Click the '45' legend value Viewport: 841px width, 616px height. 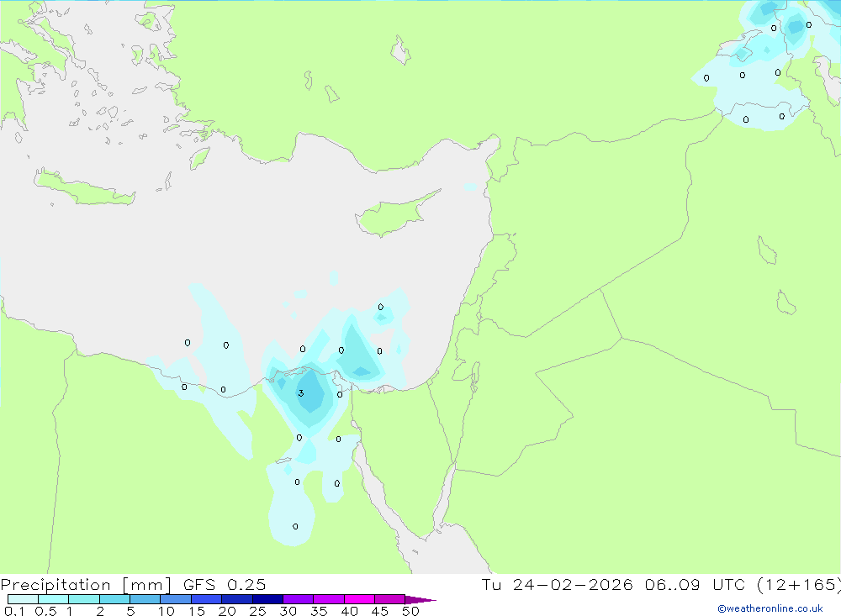(x=380, y=611)
